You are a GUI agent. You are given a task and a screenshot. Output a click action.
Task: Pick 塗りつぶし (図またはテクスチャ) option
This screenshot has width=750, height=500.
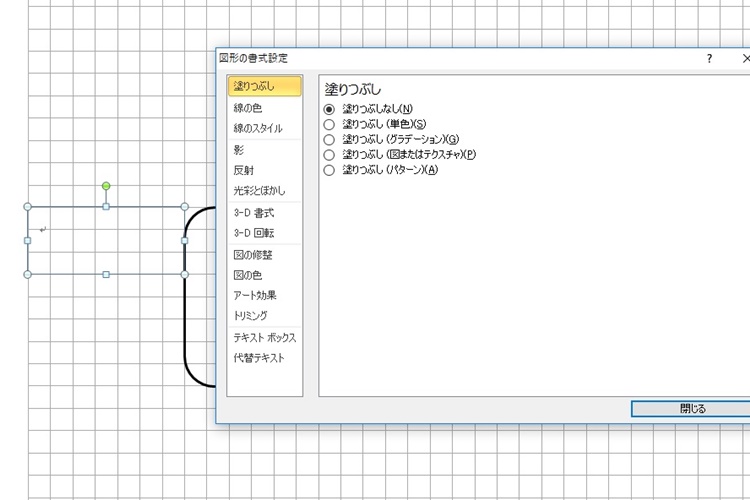point(329,155)
